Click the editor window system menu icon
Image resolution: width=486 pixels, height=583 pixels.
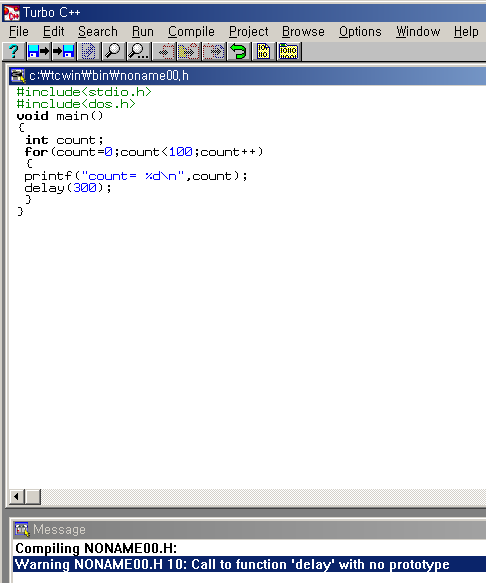point(18,76)
